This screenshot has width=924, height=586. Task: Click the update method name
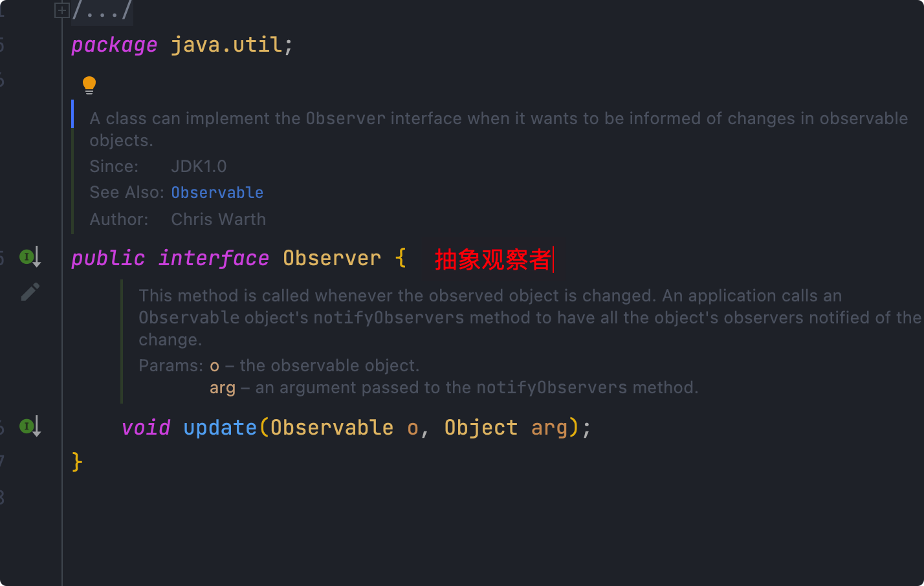[x=220, y=428]
